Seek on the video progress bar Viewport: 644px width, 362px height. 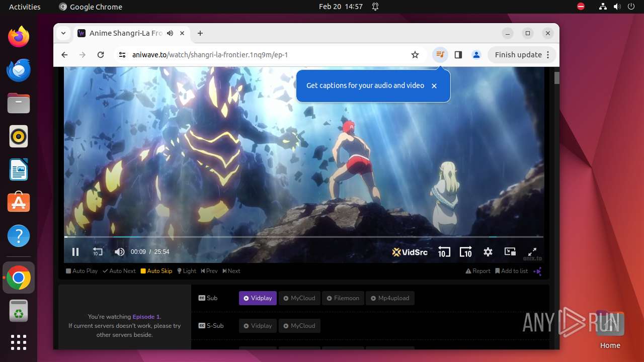[303, 237]
